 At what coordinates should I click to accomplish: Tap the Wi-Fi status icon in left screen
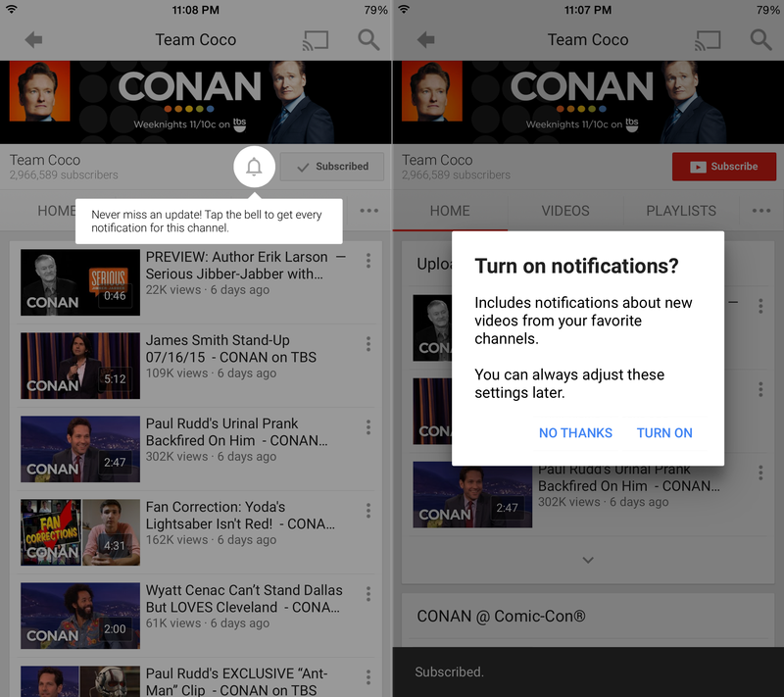tap(12, 10)
